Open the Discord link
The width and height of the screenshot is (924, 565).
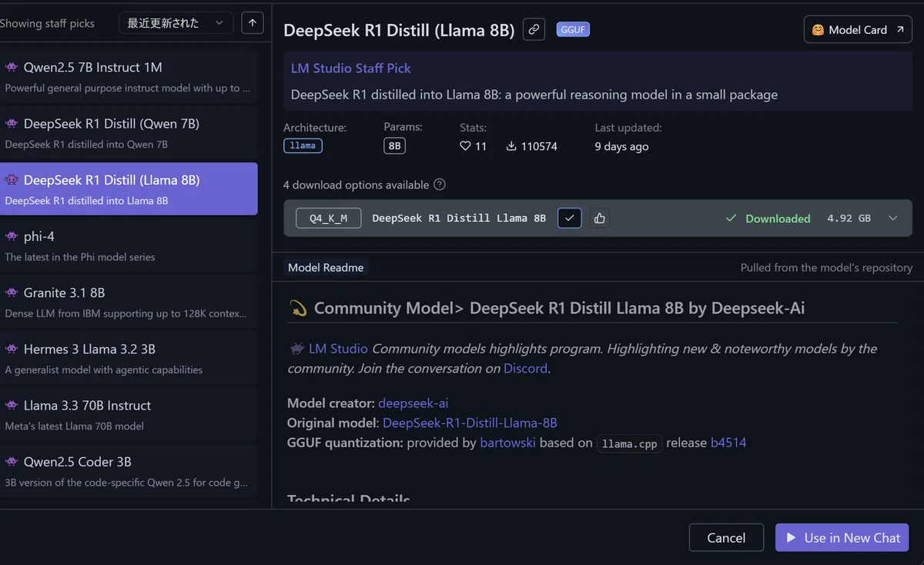525,369
